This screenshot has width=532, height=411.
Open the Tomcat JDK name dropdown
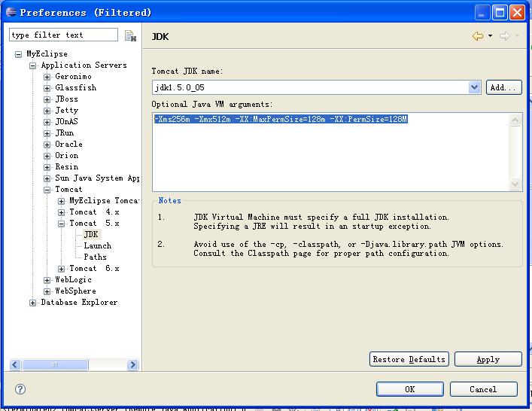tap(474, 87)
